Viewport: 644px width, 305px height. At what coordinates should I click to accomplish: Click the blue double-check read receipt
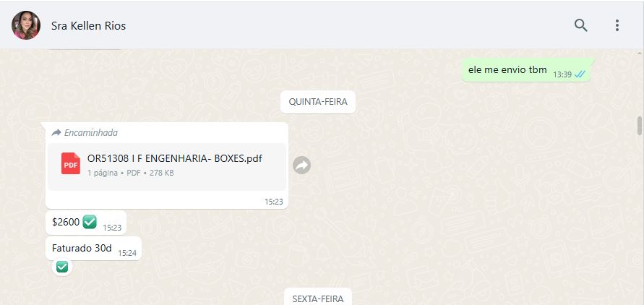[580, 74]
